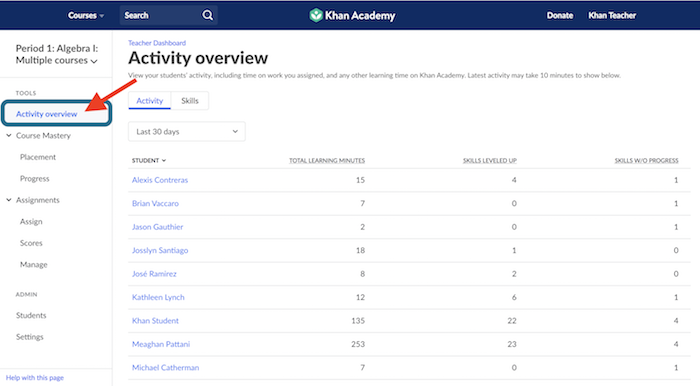The image size is (700, 386).
Task: Open Course Mastery in the sidebar
Action: pos(43,136)
